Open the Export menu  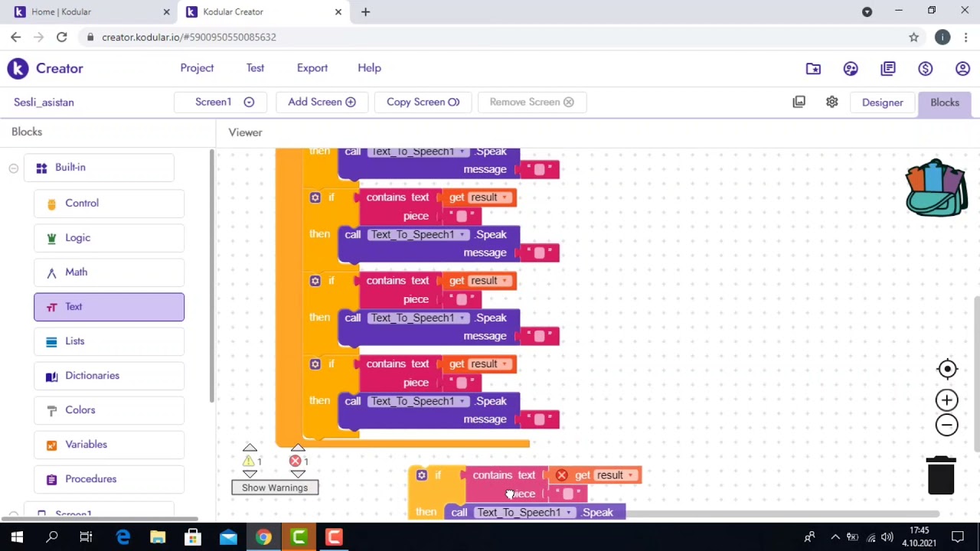coord(312,68)
